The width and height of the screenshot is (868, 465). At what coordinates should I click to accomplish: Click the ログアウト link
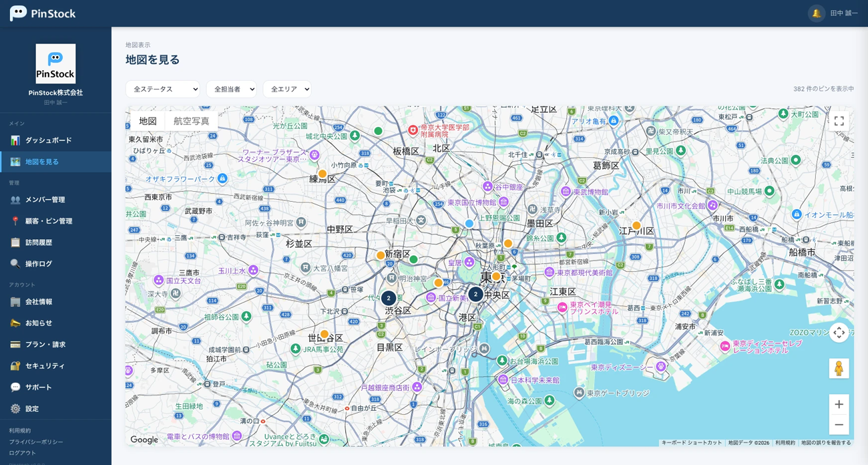click(23, 453)
